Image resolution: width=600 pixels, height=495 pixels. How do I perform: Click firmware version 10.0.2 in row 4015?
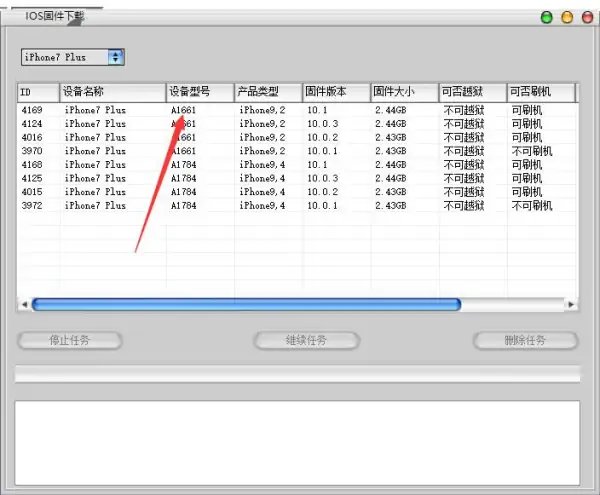click(x=323, y=192)
